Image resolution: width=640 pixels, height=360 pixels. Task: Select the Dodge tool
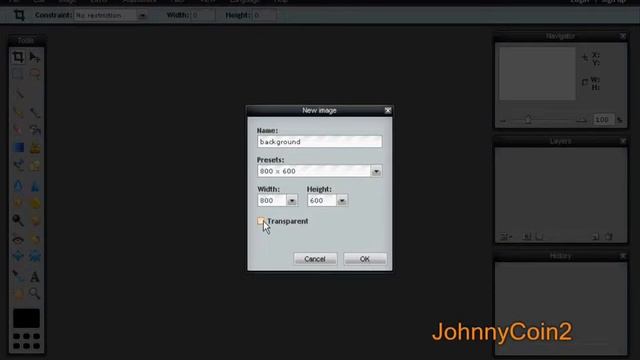click(x=18, y=220)
